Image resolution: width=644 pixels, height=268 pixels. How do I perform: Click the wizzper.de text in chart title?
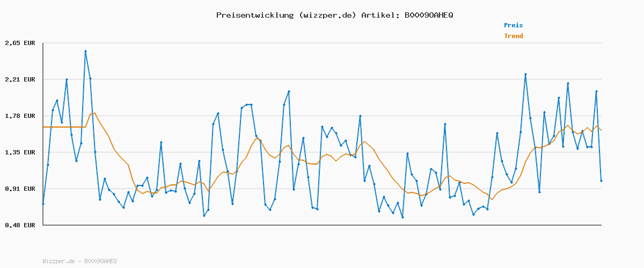(327, 15)
